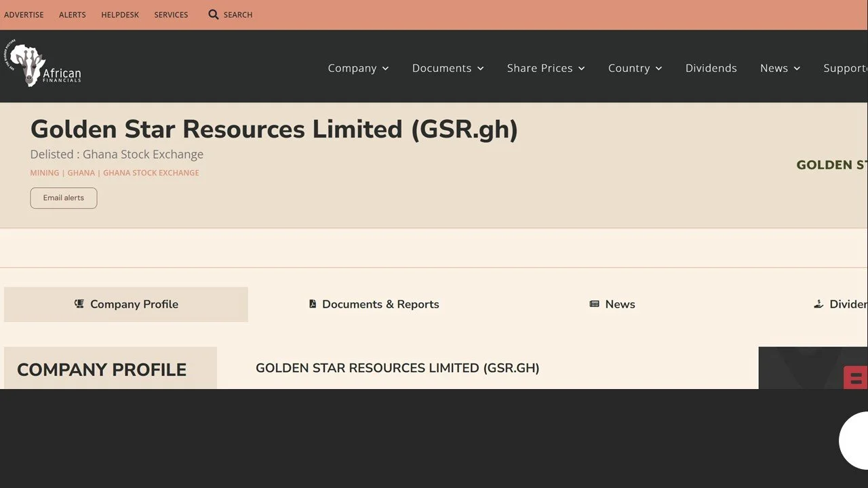Click the dark advertisement image at right
The width and height of the screenshot is (868, 488).
point(813,368)
